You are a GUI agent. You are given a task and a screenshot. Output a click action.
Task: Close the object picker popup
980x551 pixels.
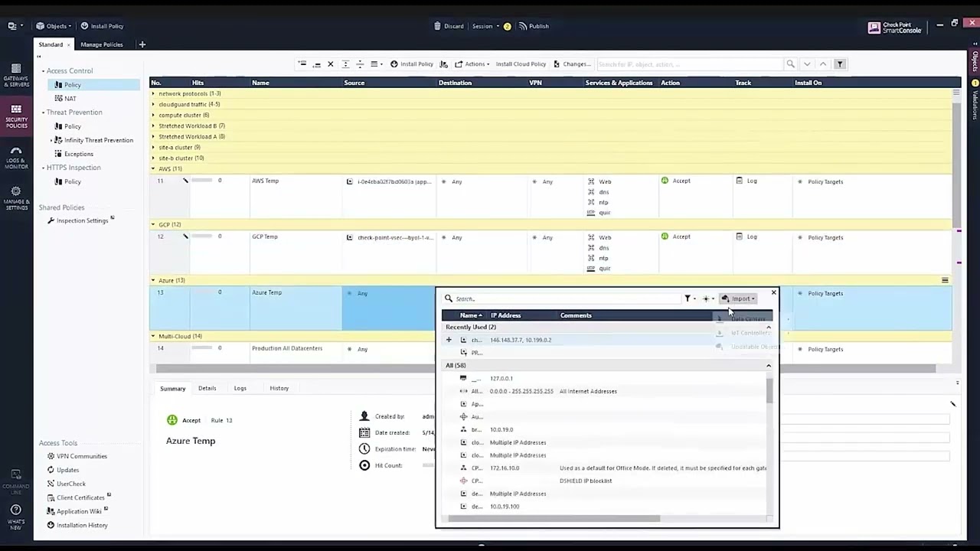click(x=773, y=292)
